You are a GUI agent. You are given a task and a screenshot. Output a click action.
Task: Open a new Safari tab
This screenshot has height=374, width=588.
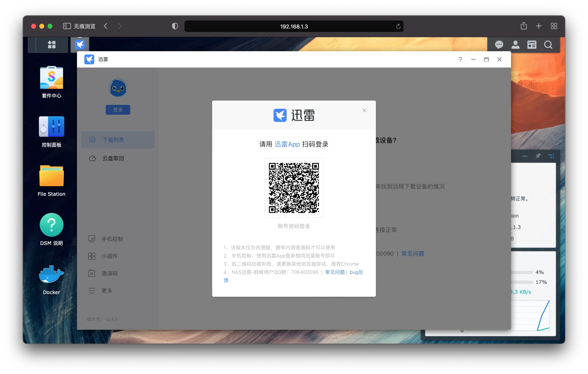(x=539, y=26)
